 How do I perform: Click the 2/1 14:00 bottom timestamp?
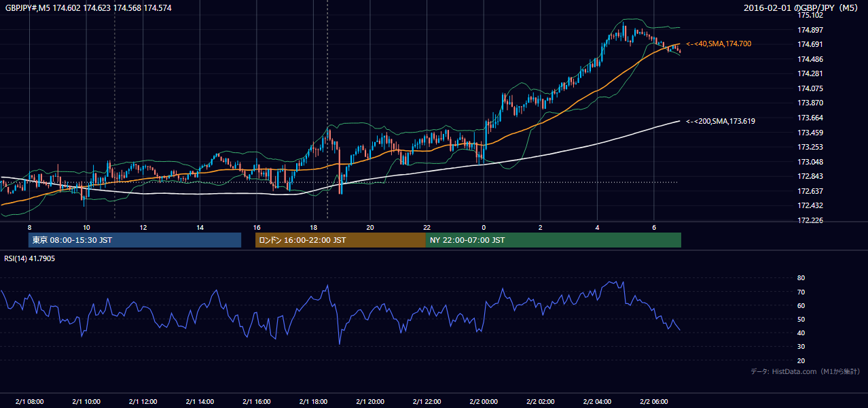pyautogui.click(x=200, y=401)
